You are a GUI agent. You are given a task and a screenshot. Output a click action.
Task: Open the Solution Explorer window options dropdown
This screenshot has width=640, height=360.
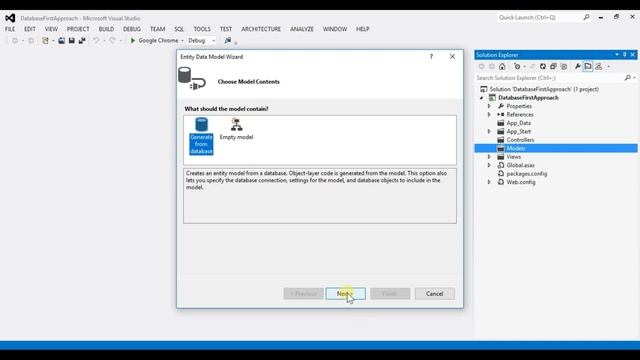[x=617, y=55]
